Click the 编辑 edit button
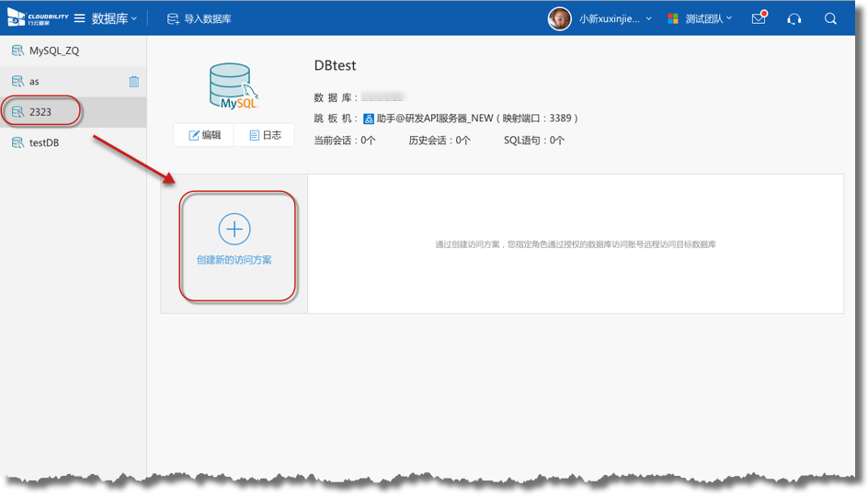 204,135
